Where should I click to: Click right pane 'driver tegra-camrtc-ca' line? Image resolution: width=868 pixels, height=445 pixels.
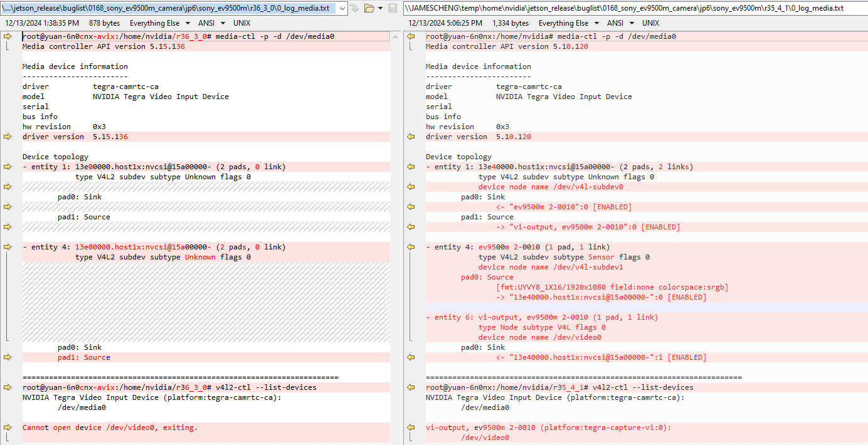tap(494, 86)
